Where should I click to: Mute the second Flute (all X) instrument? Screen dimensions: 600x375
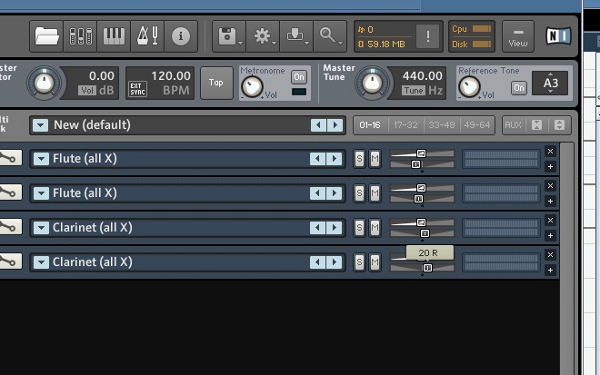click(375, 193)
